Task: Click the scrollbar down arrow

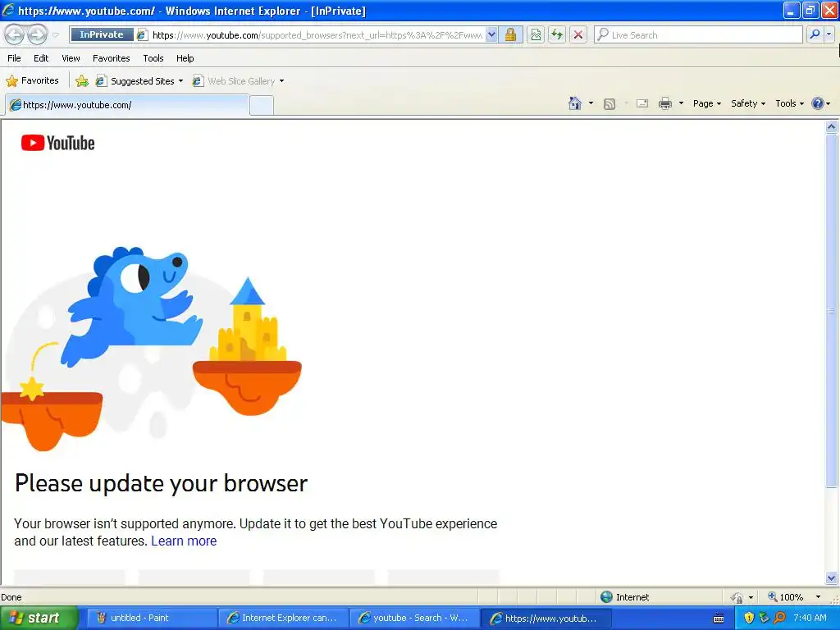Action: coord(832,577)
